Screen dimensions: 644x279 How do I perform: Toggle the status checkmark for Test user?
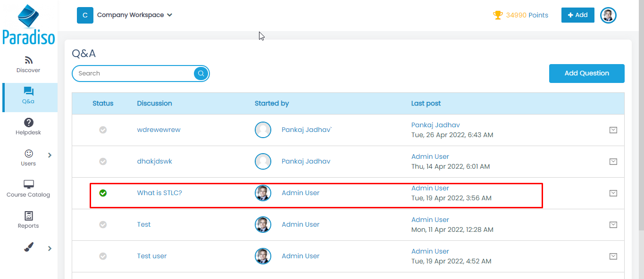103,256
